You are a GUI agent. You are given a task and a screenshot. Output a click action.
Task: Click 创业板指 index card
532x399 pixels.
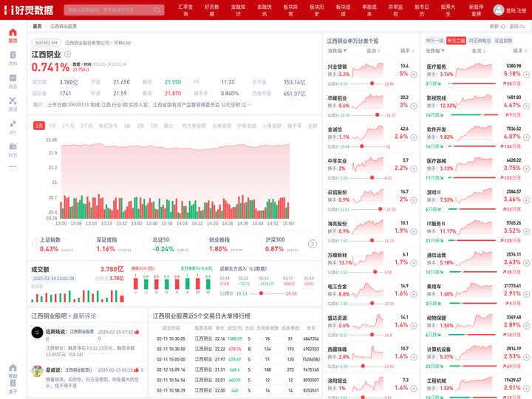click(229, 245)
